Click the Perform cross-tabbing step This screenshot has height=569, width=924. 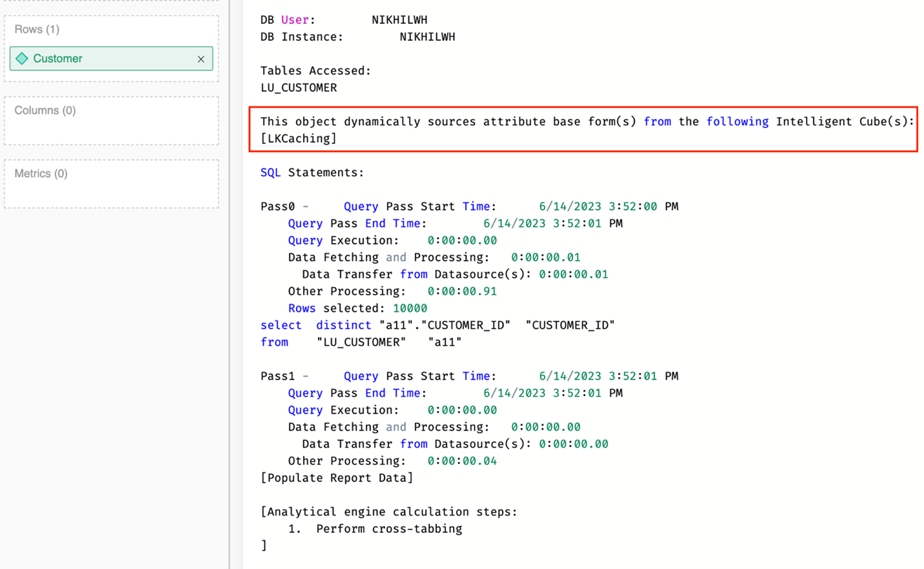[x=389, y=528]
